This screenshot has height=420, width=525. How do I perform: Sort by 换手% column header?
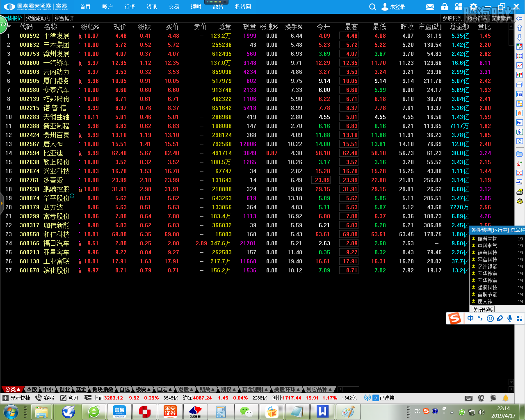tap(293, 27)
